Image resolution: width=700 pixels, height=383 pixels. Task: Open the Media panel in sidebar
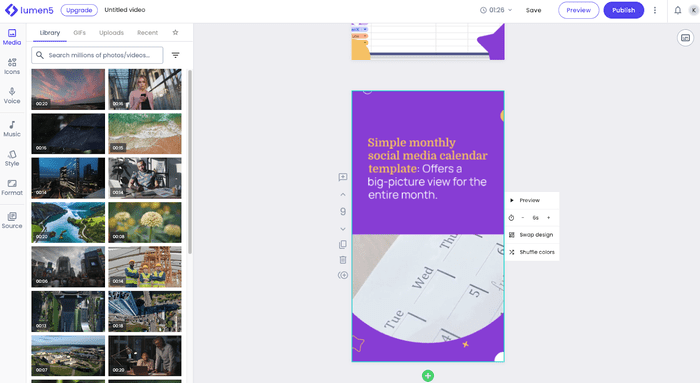[x=12, y=37]
